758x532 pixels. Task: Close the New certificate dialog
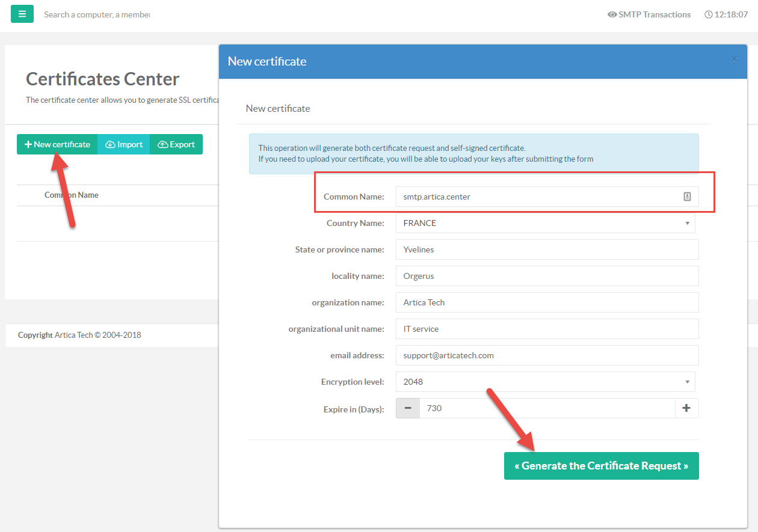tap(734, 59)
